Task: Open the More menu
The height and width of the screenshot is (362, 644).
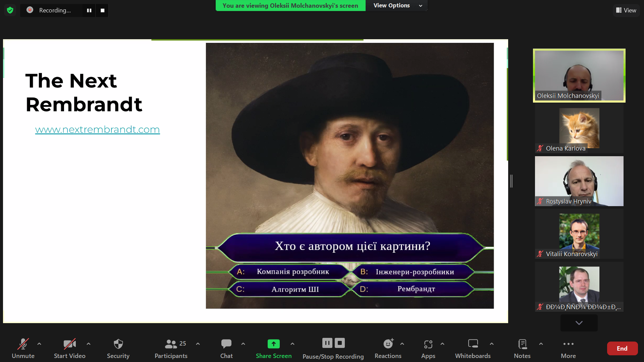Action: coord(568,349)
